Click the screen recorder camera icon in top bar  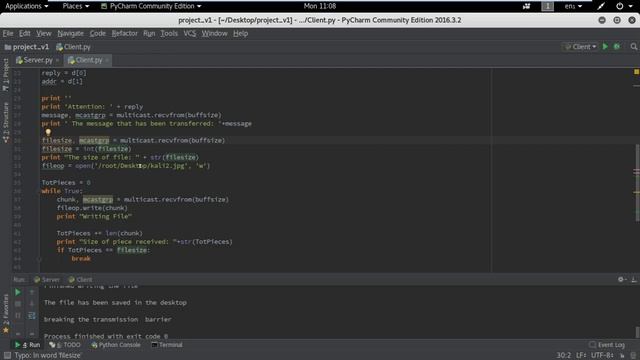tap(527, 6)
